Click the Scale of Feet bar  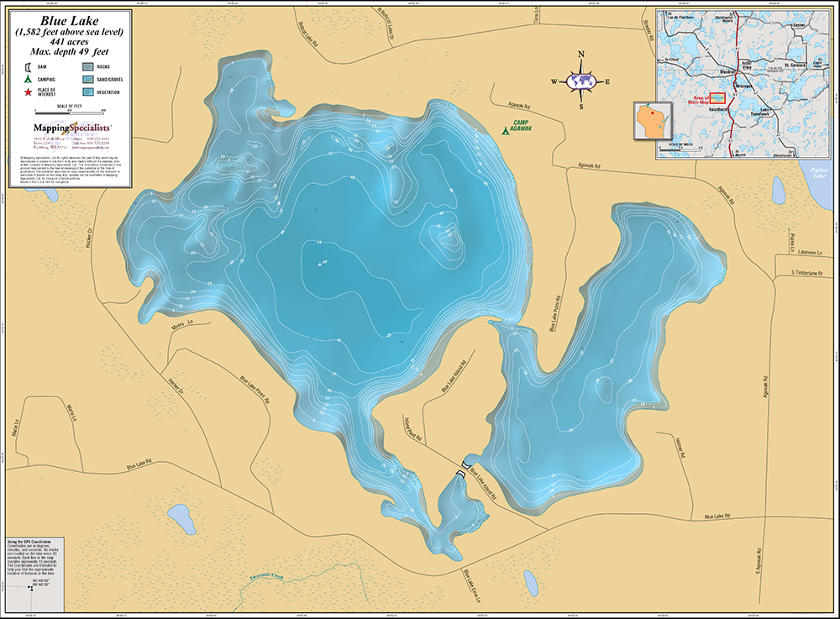69,113
